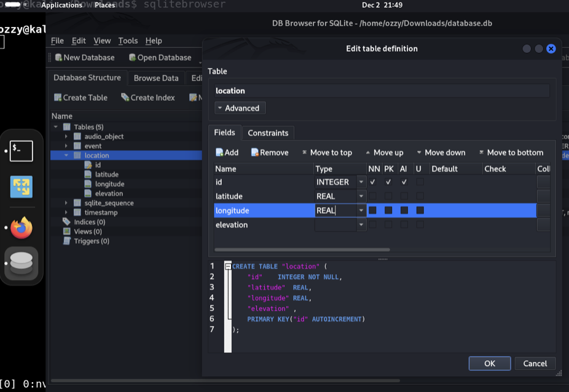Click the Move down arrow icon
Viewport: 569px width, 392px height.
(x=419, y=152)
